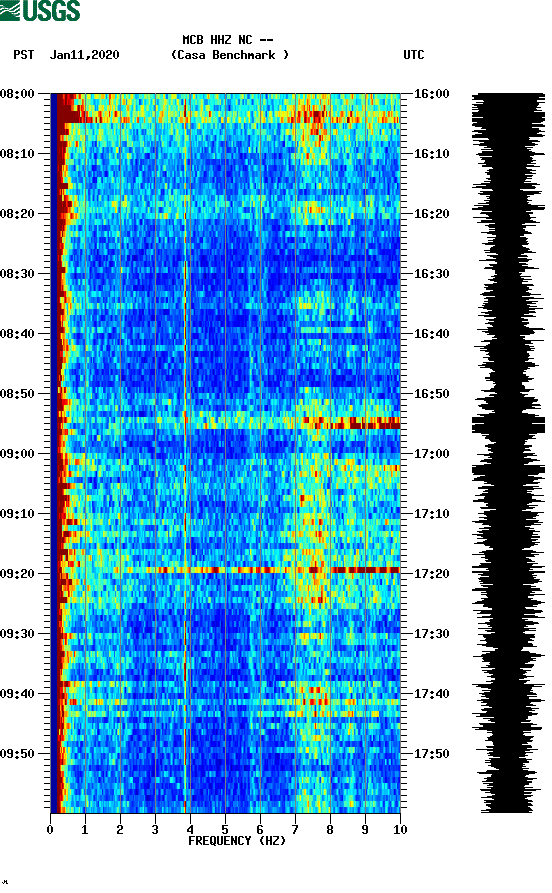Image resolution: width=552 pixels, height=893 pixels.
Task: Click the UTC time label "17:50"
Action: (x=431, y=753)
